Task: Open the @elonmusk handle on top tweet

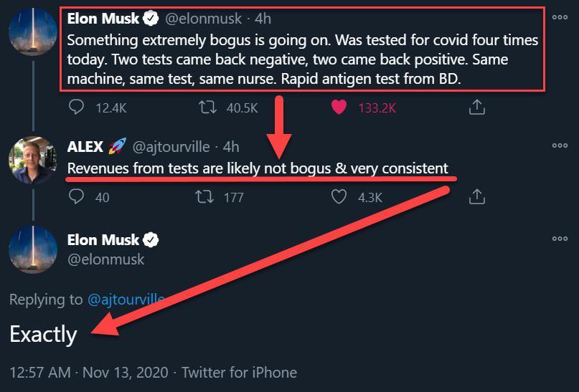Action: [204, 19]
